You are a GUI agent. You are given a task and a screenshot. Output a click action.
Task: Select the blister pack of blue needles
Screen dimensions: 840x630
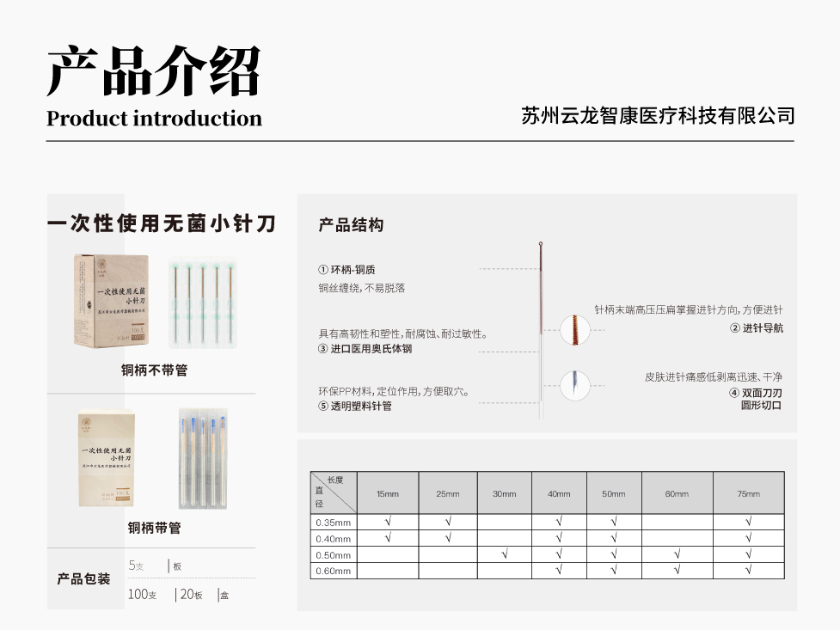[x=205, y=460]
